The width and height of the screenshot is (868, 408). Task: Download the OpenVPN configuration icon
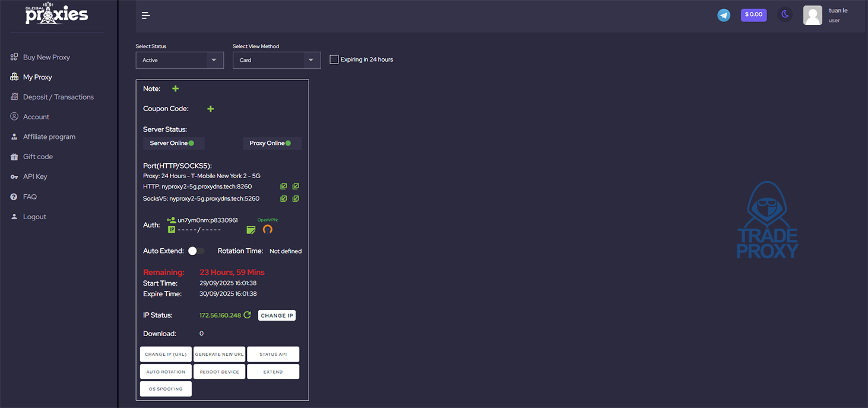(268, 230)
